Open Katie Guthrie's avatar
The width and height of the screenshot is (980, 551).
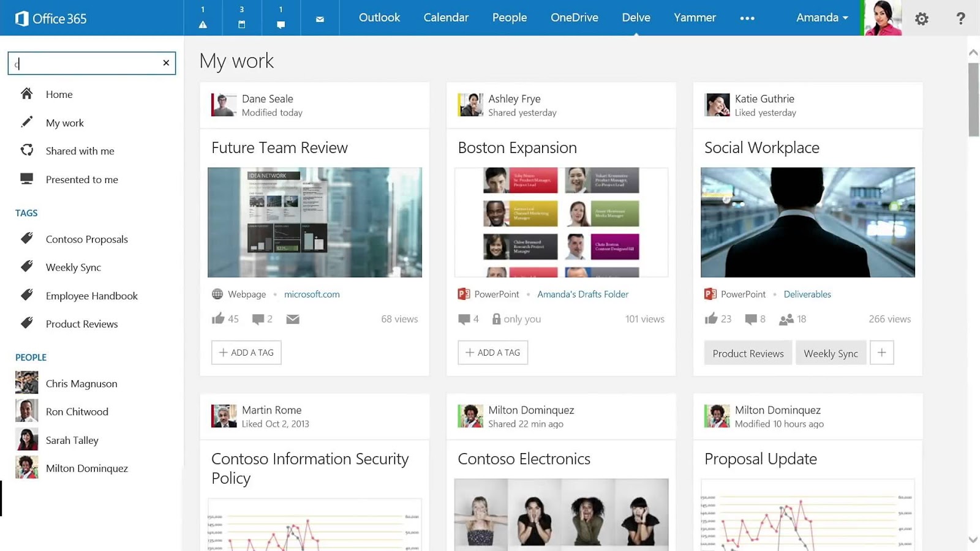click(717, 105)
